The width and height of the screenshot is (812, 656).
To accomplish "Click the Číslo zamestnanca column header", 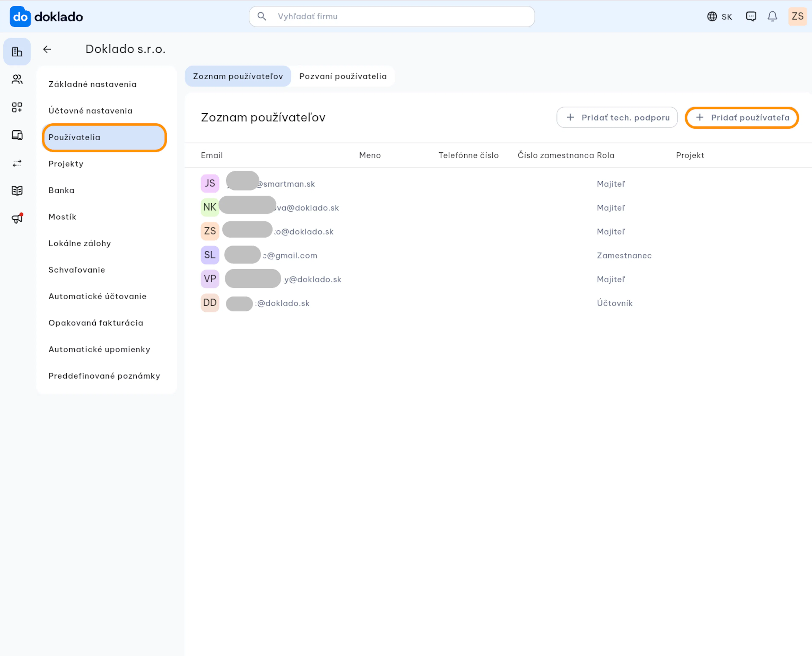I will point(556,155).
